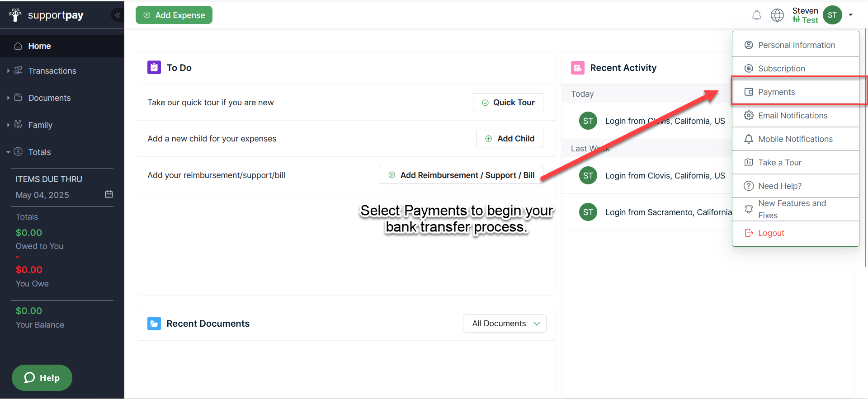Choose Subscription in the user menu

click(x=781, y=69)
